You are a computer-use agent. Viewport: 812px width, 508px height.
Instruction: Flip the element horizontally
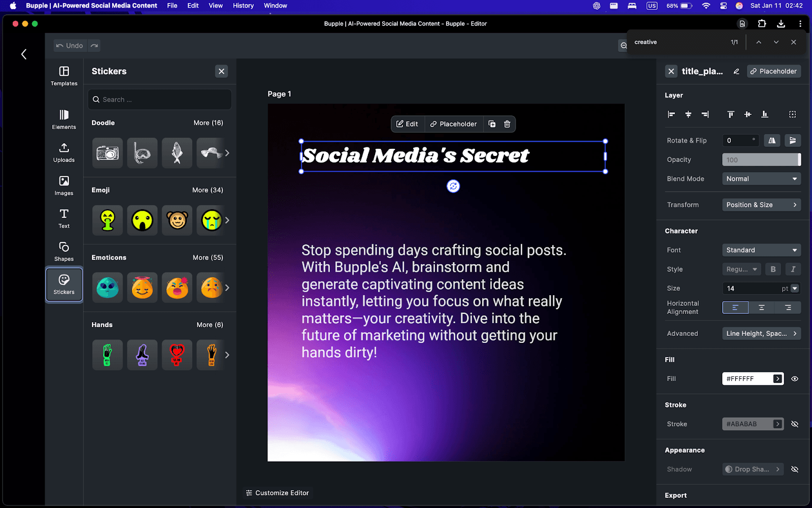pos(772,140)
